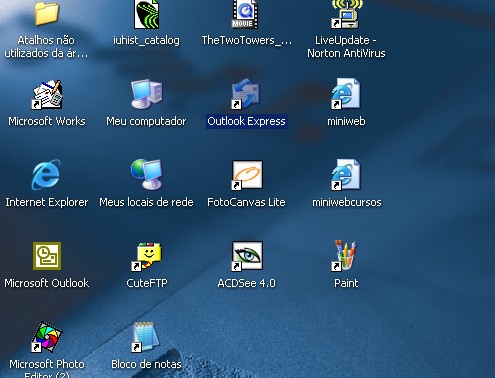Click the "Bloco de notas" label text
Image resolution: width=495 pixels, height=378 pixels.
[x=146, y=364]
